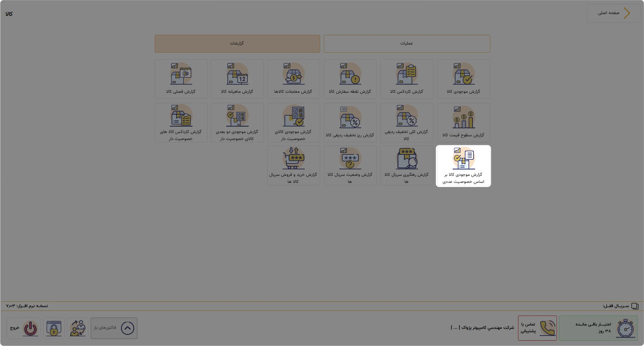Select highlighted گزارش موجودی بر اساس خصوصیت عددی
The image size is (644, 346).
pos(463,166)
